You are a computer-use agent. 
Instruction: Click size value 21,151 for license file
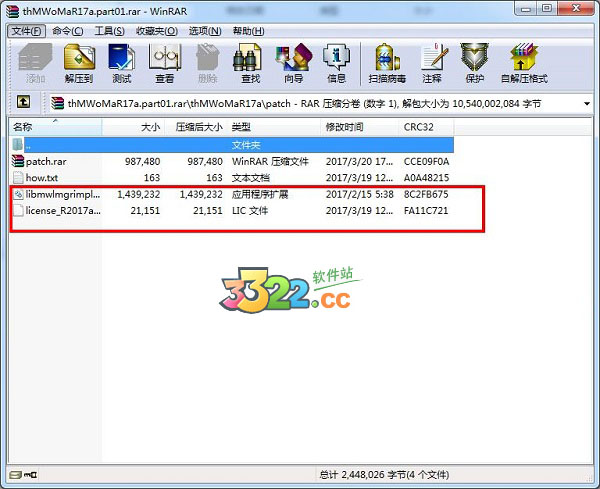(x=145, y=210)
